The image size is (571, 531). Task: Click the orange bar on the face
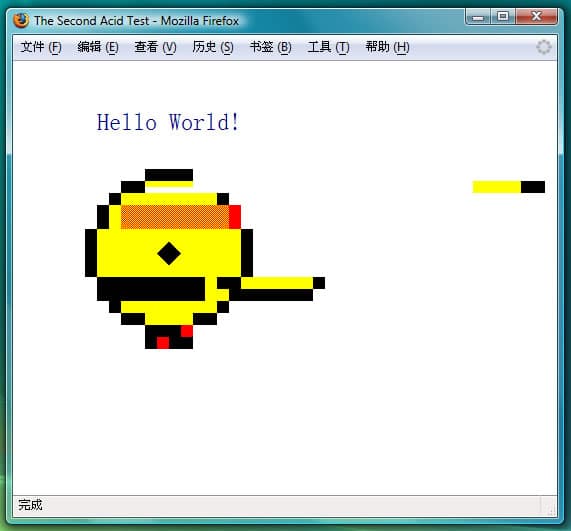coord(175,217)
